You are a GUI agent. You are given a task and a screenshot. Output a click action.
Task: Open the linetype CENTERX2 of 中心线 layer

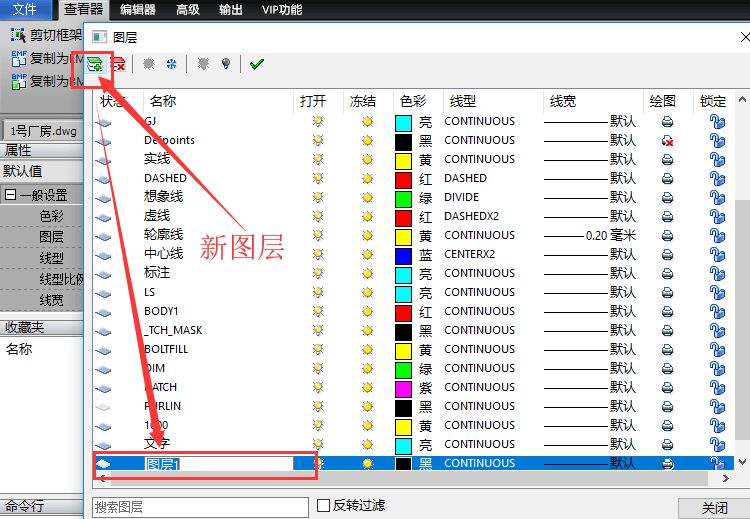(469, 254)
